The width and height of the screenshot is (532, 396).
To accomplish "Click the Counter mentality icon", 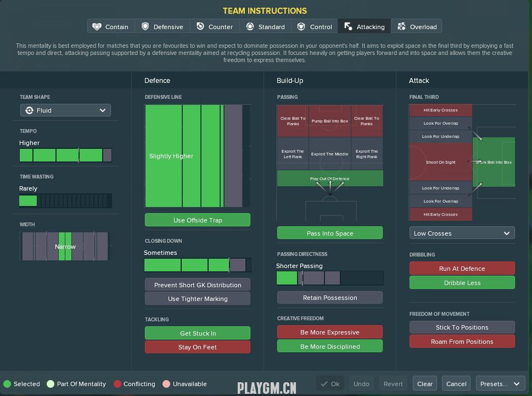I will coord(200,26).
